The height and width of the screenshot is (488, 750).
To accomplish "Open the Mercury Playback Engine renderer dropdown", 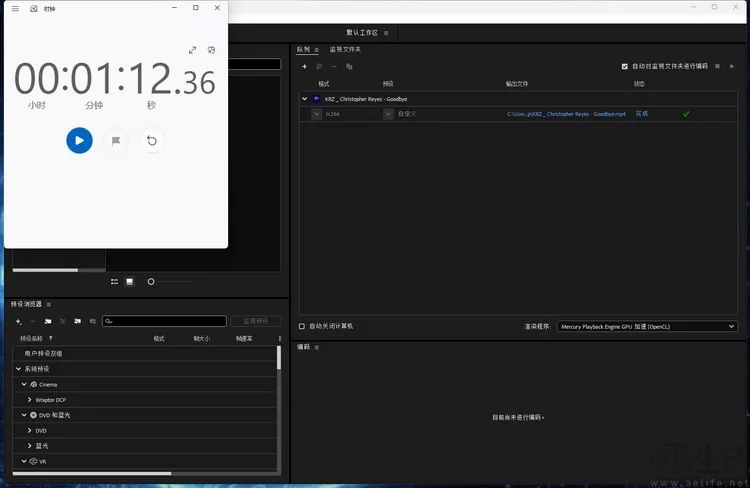I will point(731,326).
